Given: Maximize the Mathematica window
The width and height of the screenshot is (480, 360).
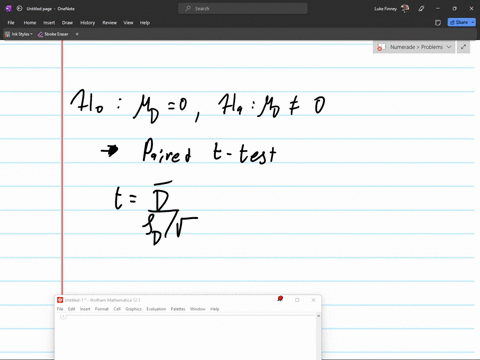Looking at the screenshot, I should coord(297,300).
